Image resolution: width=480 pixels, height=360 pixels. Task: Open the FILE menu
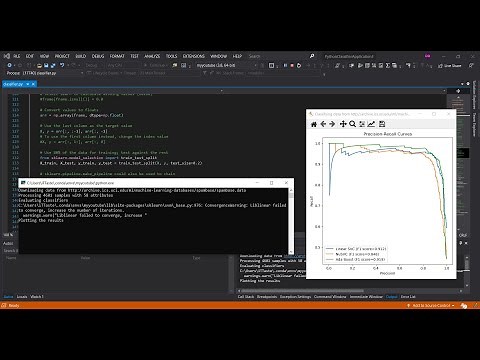(x=17, y=56)
